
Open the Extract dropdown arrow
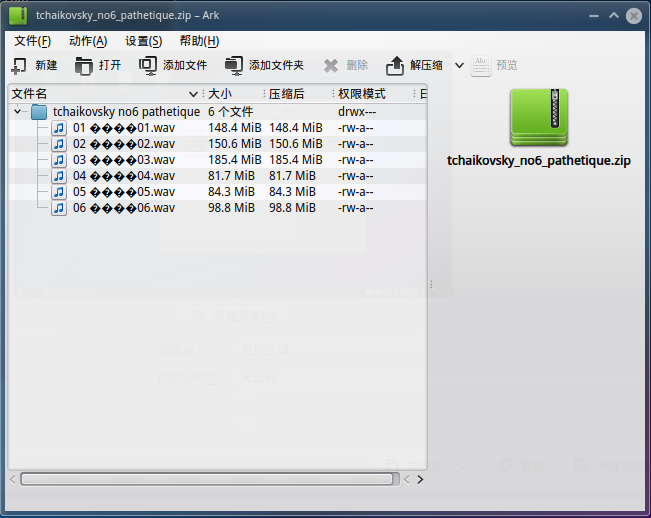point(459,66)
